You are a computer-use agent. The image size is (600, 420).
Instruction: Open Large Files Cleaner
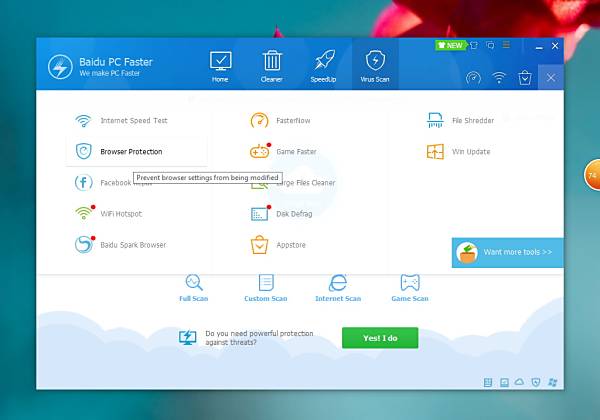click(x=293, y=183)
